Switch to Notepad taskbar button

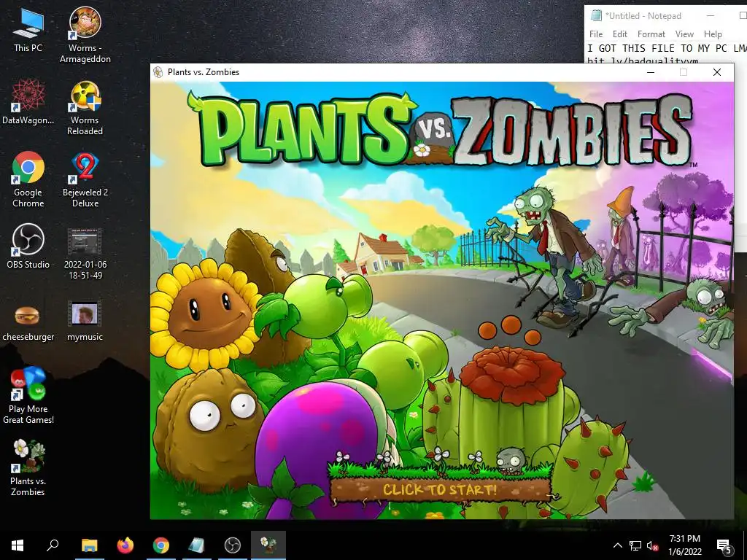point(197,545)
